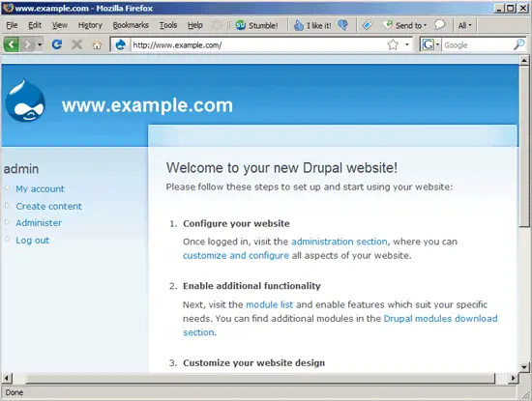Open the My account link

[x=40, y=188]
